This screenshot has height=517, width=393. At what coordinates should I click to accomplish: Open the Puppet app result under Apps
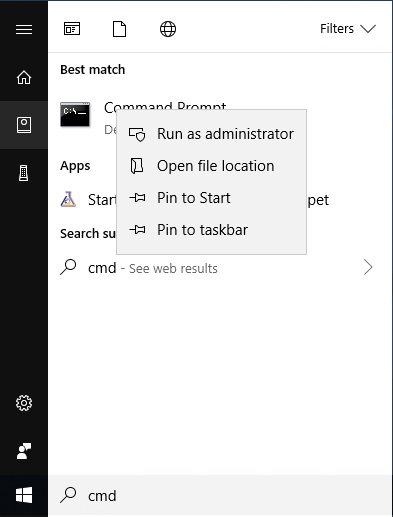point(68,199)
